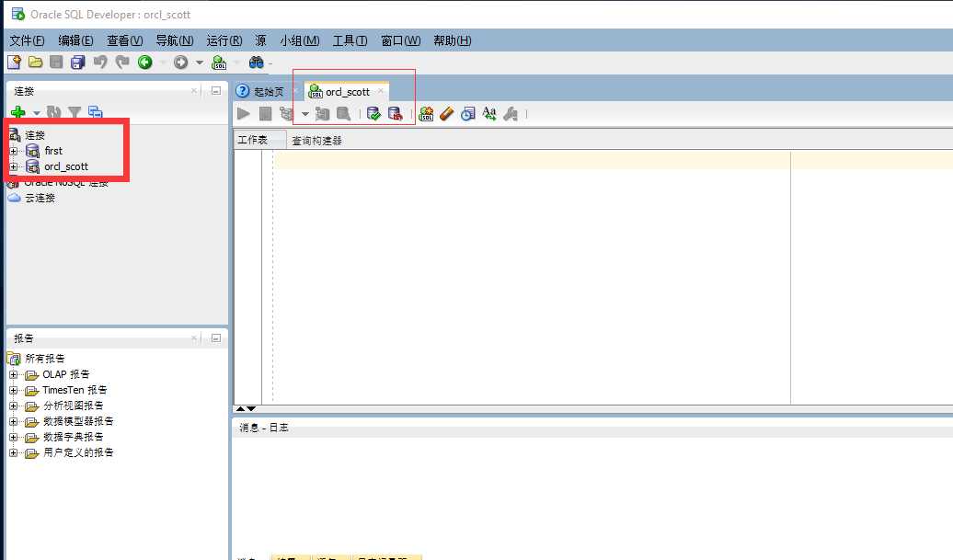Click the grey Forward navigation button
Image resolution: width=953 pixels, height=560 pixels.
click(180, 62)
